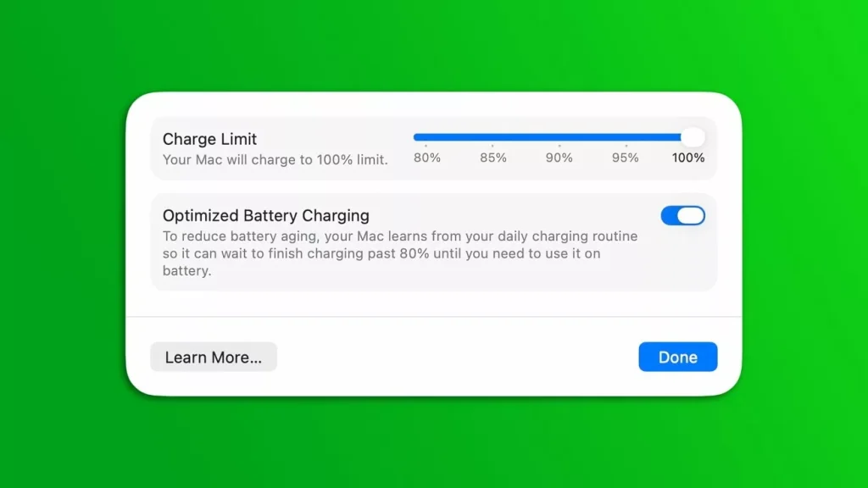The width and height of the screenshot is (868, 488).
Task: Grab the Charge Limit slider knob
Action: pos(693,137)
